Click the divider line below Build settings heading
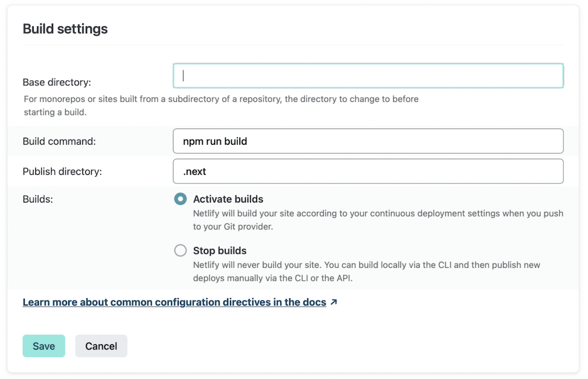This screenshot has height=379, width=588. [x=293, y=45]
